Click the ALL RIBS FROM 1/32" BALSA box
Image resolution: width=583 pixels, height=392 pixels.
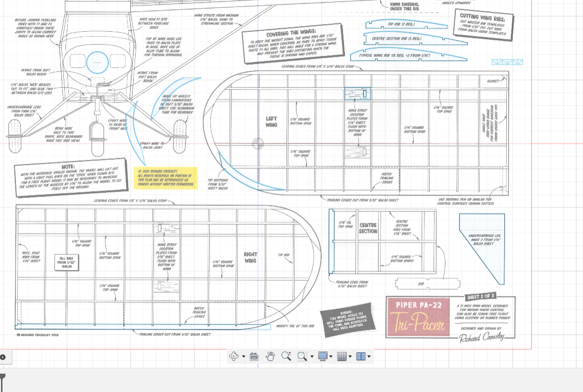coord(67,262)
